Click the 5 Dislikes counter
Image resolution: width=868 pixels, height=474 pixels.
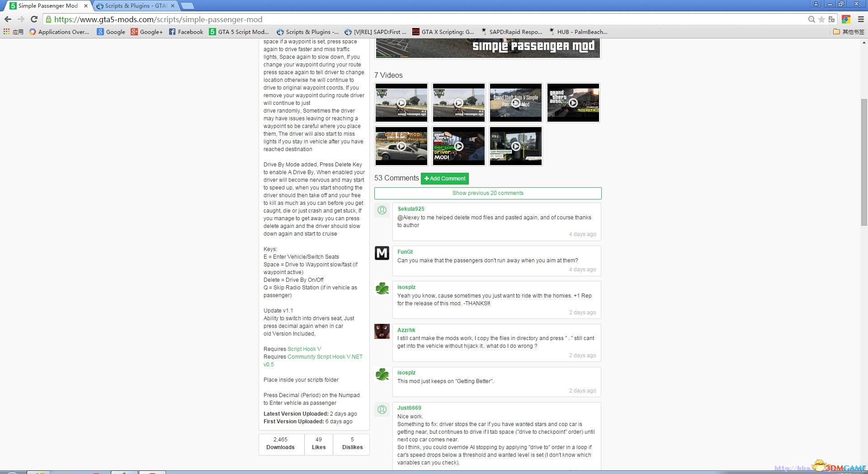tap(352, 443)
